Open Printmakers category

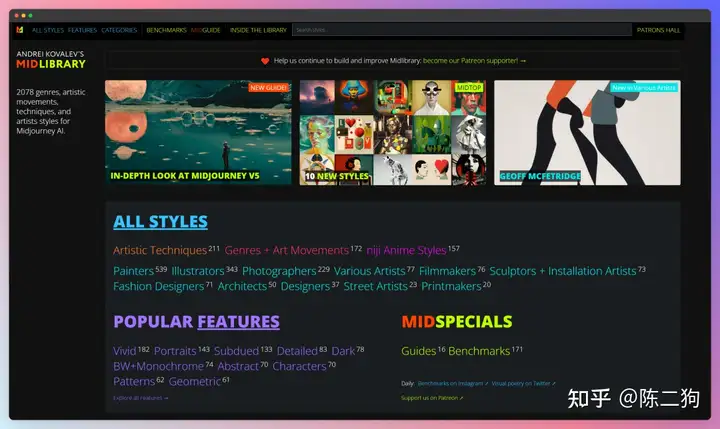click(x=451, y=286)
